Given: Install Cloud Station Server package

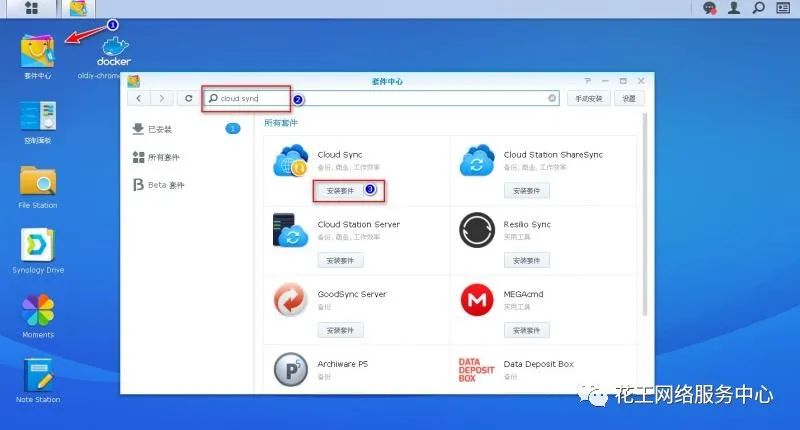Looking at the screenshot, I should coord(340,261).
